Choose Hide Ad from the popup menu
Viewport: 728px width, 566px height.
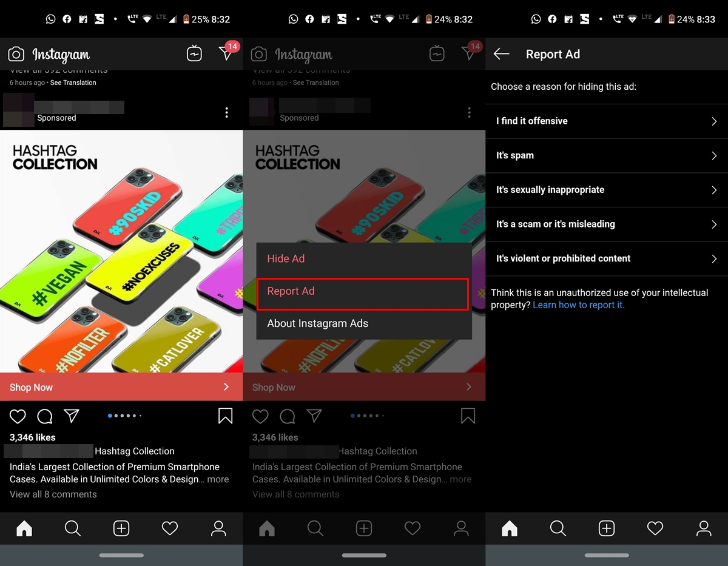(x=364, y=258)
